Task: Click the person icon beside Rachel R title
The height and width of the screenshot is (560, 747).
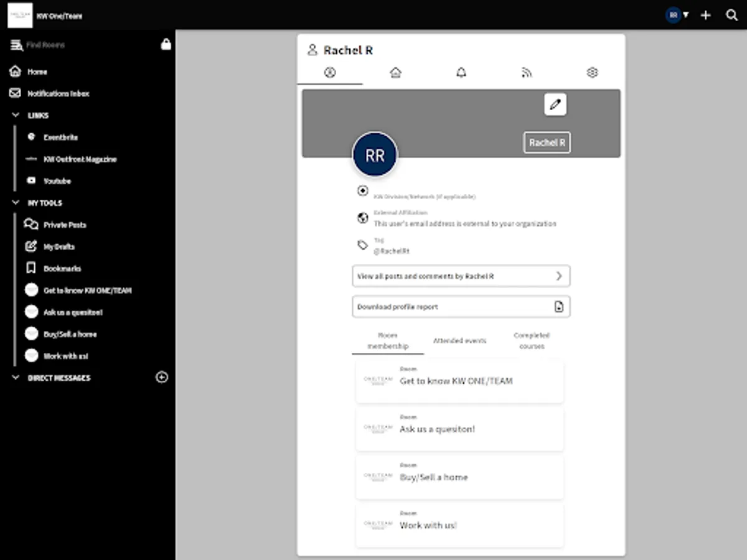Action: click(x=312, y=50)
